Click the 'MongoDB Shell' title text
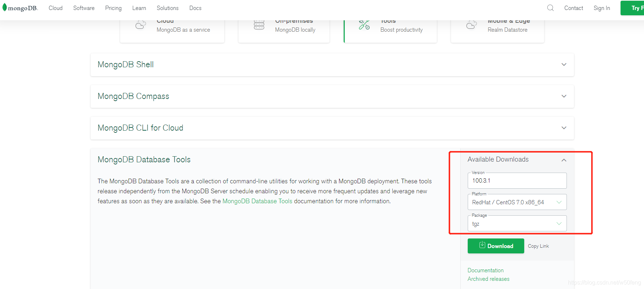The width and height of the screenshot is (644, 289). point(125,64)
